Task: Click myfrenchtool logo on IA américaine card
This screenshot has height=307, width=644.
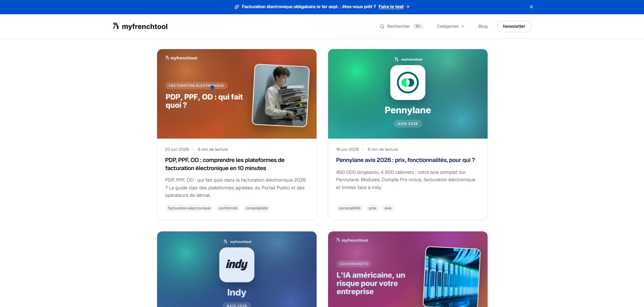Action: [352, 240]
